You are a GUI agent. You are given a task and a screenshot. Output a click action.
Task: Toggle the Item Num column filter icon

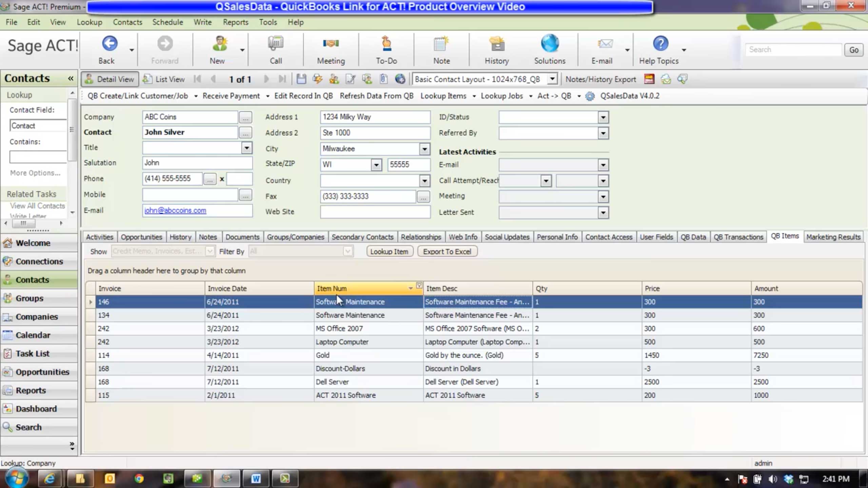coord(419,285)
